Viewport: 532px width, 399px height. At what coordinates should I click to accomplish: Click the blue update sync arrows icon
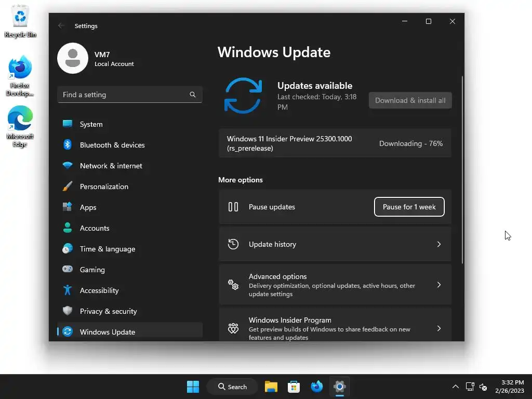point(243,96)
